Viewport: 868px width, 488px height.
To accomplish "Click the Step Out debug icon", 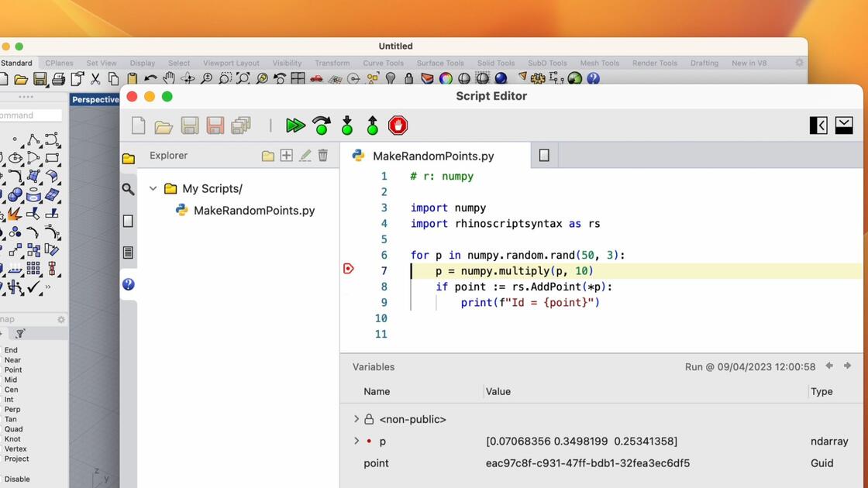I will 373,125.
